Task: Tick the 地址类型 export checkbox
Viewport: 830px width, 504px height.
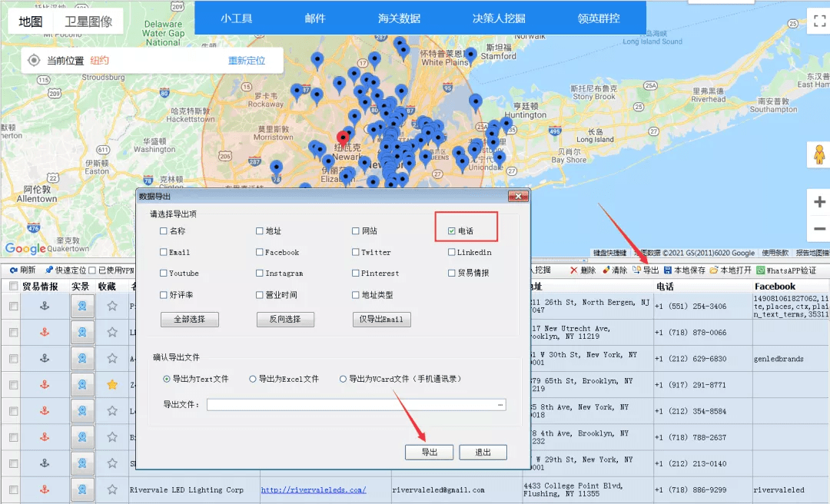Action: click(x=356, y=295)
